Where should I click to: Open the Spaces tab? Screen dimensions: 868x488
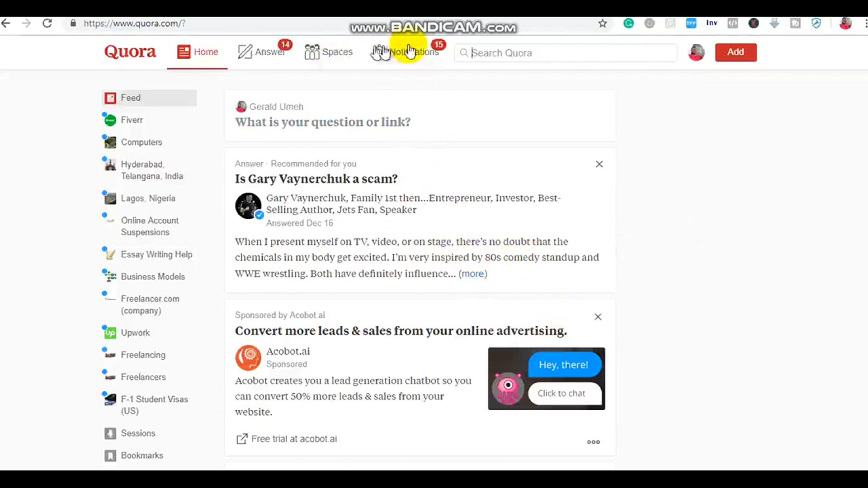pyautogui.click(x=329, y=52)
